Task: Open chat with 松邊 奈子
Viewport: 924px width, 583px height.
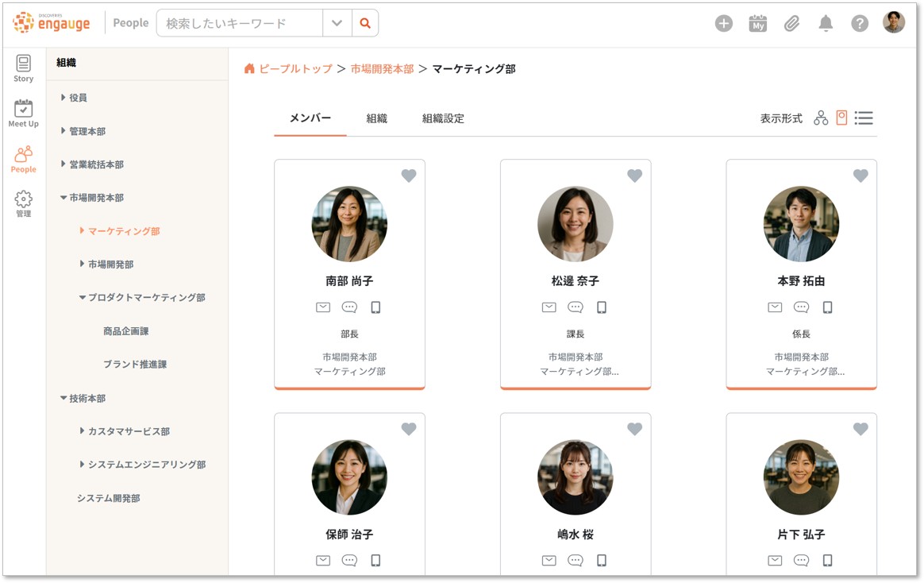Action: point(576,307)
